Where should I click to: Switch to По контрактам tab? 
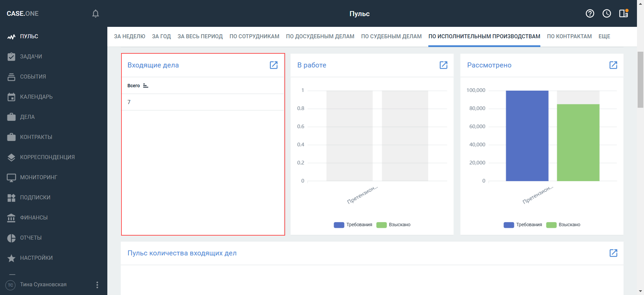[x=569, y=36]
